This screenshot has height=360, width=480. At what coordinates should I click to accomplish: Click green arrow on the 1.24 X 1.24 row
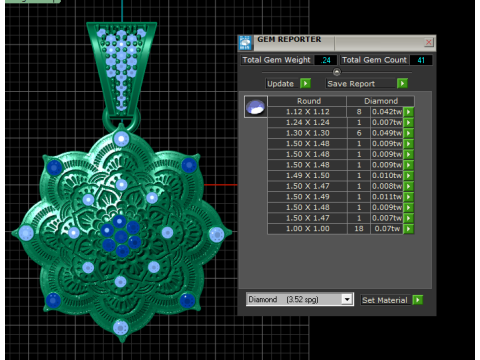pyautogui.click(x=408, y=122)
